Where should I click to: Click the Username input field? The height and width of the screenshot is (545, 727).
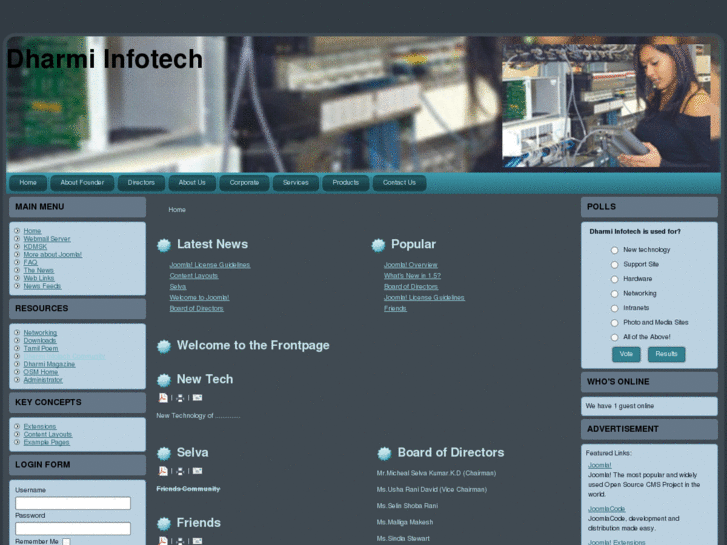(x=73, y=503)
